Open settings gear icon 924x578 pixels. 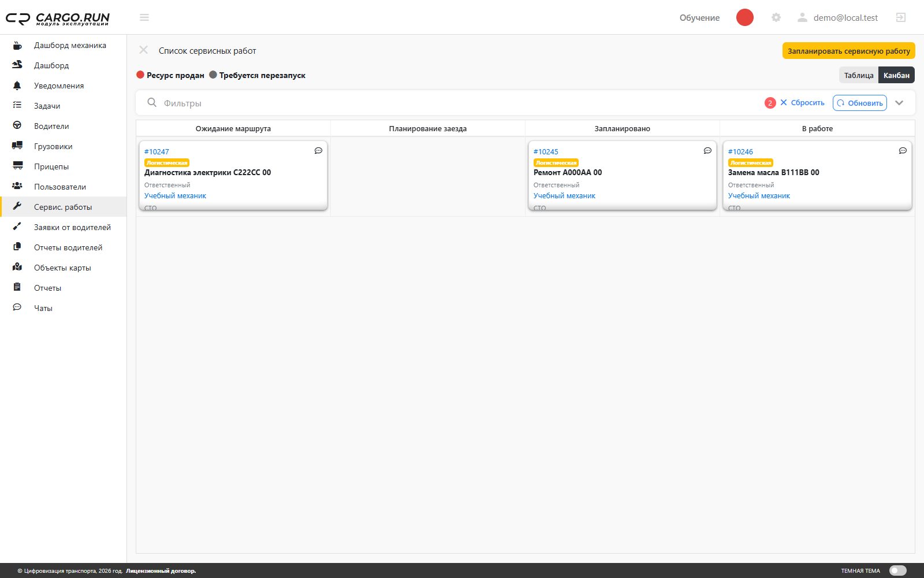(x=776, y=17)
